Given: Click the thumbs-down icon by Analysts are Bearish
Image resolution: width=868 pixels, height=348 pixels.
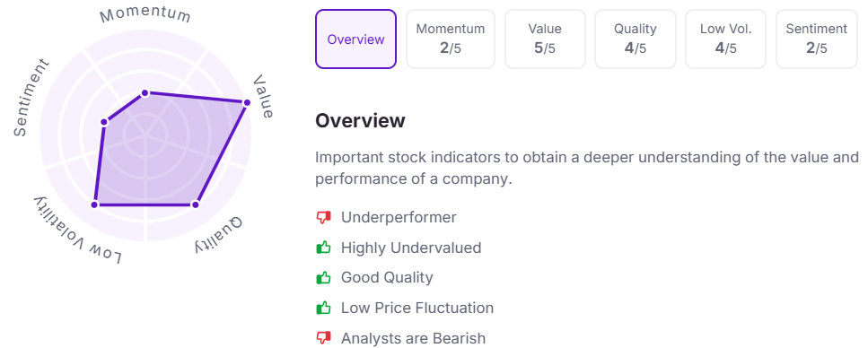Looking at the screenshot, I should (x=323, y=337).
